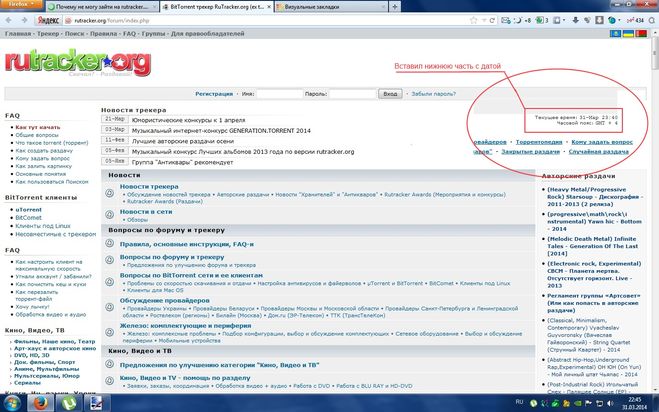The width and height of the screenshot is (659, 412).
Task: Click forum icon beside Новости в сети
Action: pos(109,214)
